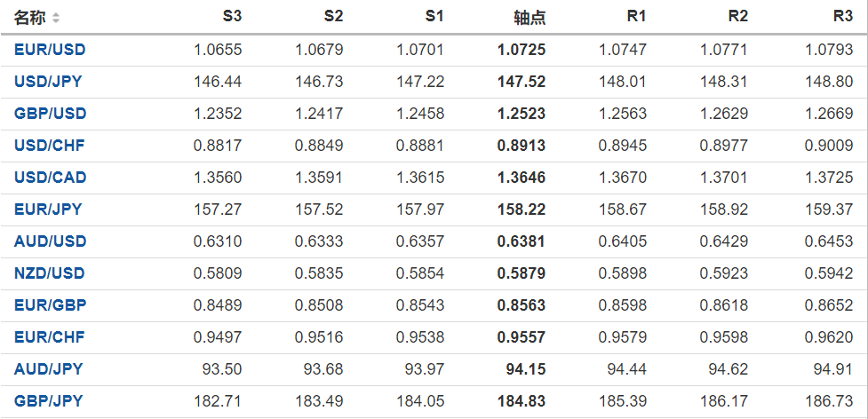Click the EUR/JPY pair link

click(x=48, y=209)
